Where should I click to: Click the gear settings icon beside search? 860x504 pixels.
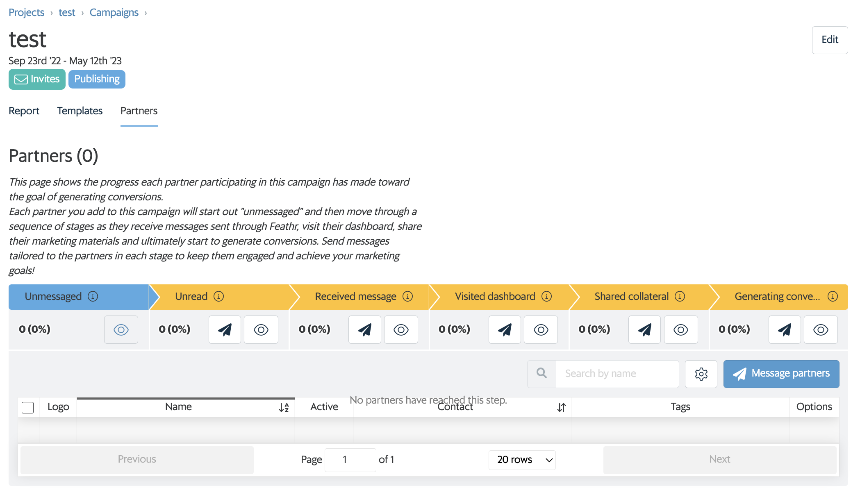(x=701, y=374)
